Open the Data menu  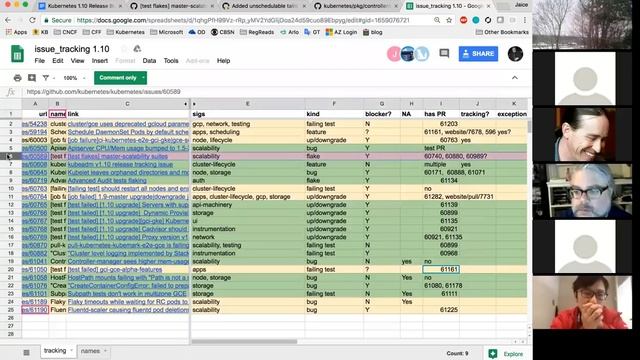pyautogui.click(x=149, y=61)
